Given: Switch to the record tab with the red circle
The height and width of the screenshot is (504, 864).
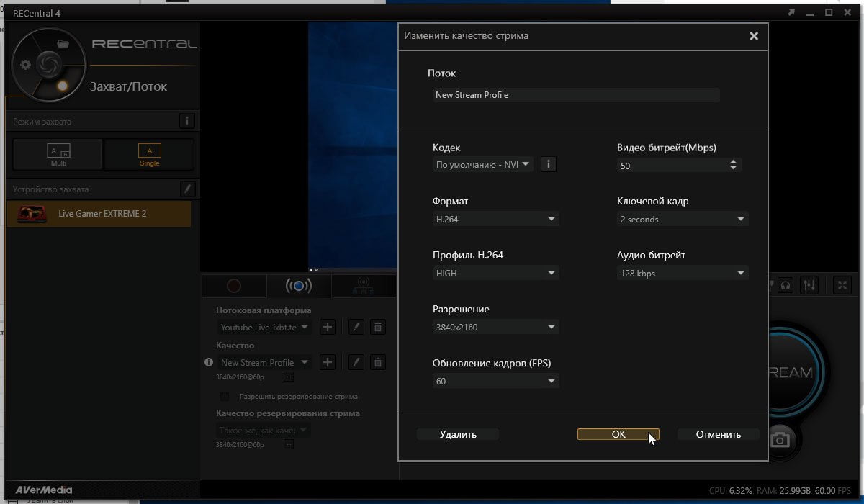Looking at the screenshot, I should click(233, 286).
